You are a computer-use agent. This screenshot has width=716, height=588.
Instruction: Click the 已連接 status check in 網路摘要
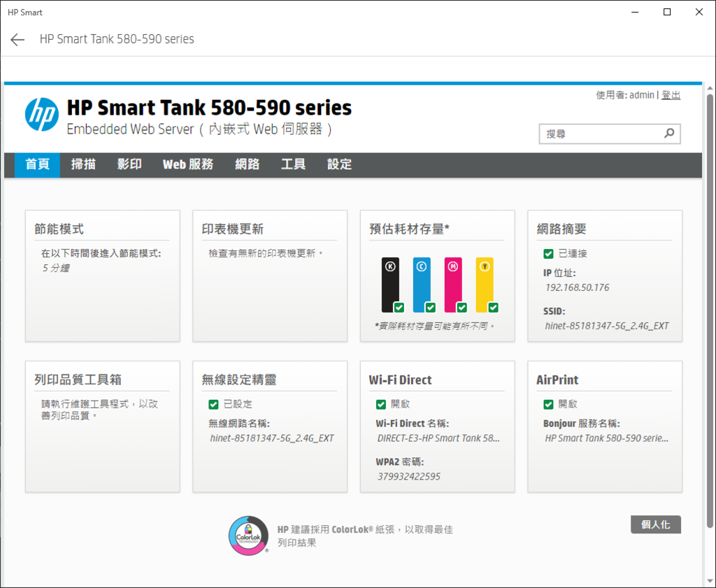click(x=548, y=254)
